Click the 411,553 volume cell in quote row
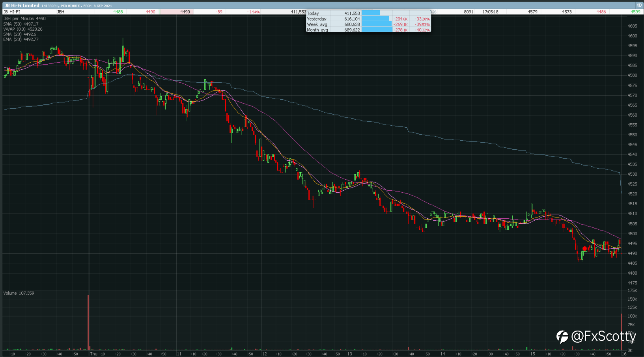 (298, 12)
